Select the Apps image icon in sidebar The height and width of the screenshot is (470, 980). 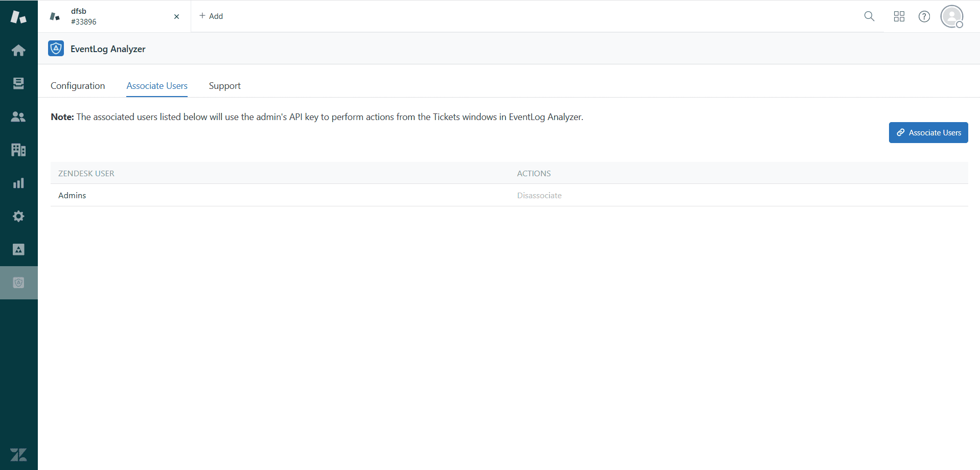point(18,249)
